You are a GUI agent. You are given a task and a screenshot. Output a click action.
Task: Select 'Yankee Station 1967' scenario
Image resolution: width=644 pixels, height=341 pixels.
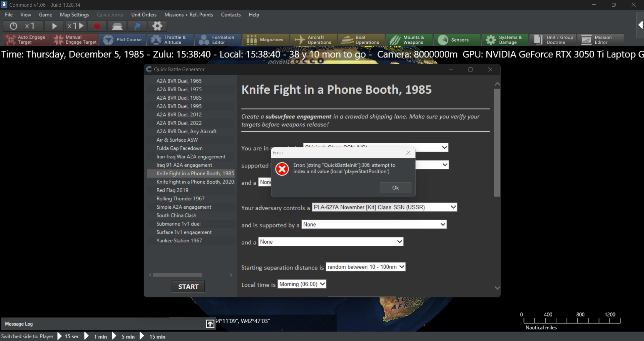pyautogui.click(x=179, y=240)
